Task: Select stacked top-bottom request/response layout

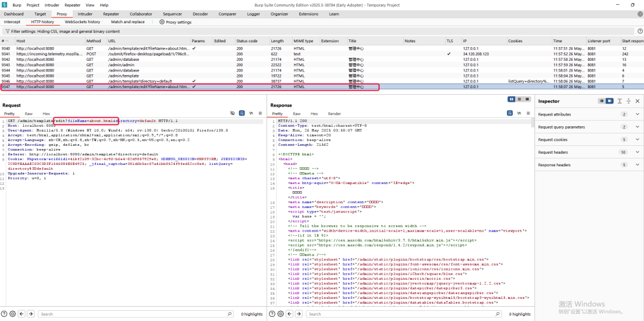Action: coord(519,99)
